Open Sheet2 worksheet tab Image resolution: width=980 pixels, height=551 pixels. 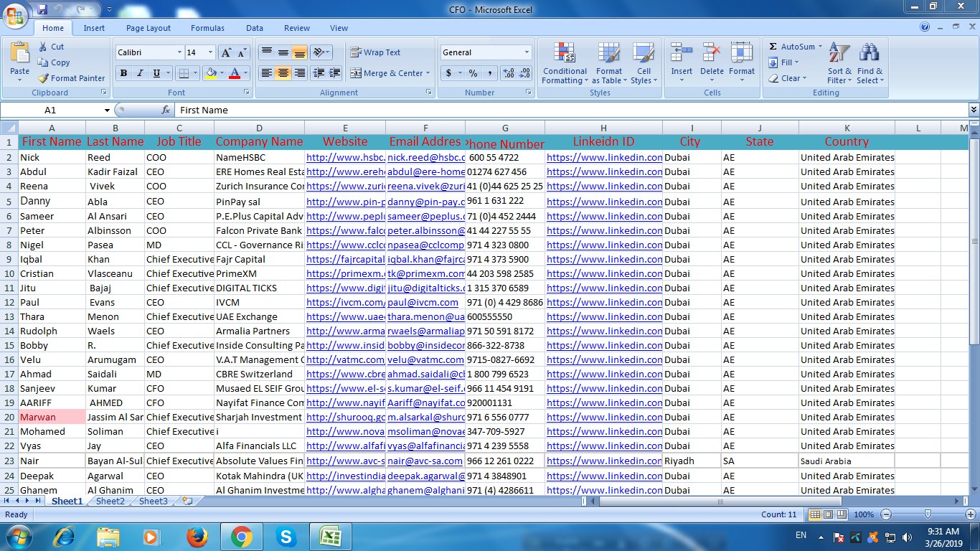click(x=110, y=501)
